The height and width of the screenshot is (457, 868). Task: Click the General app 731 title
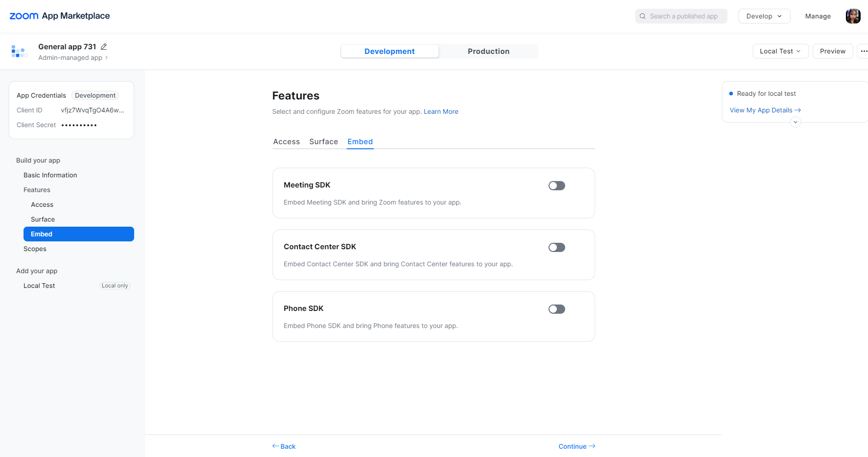(x=67, y=47)
